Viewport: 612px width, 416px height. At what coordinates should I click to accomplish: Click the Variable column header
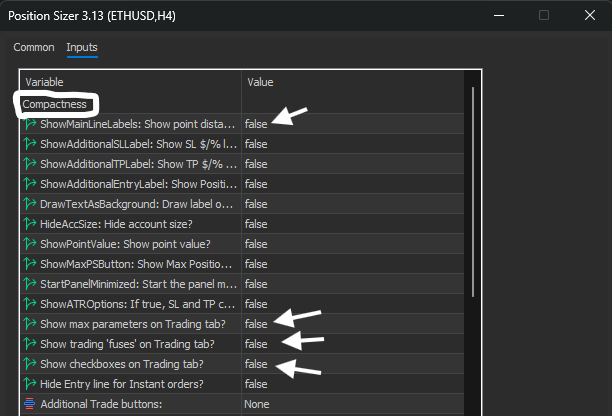point(44,82)
